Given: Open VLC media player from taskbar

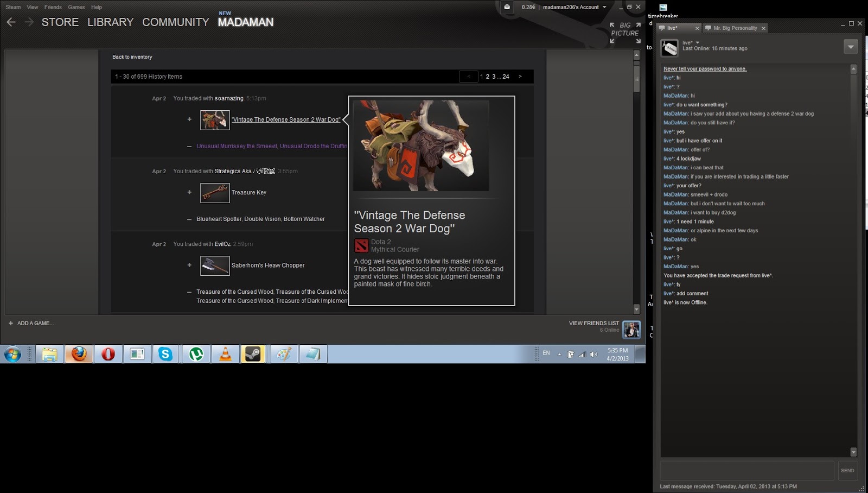Looking at the screenshot, I should pyautogui.click(x=225, y=355).
